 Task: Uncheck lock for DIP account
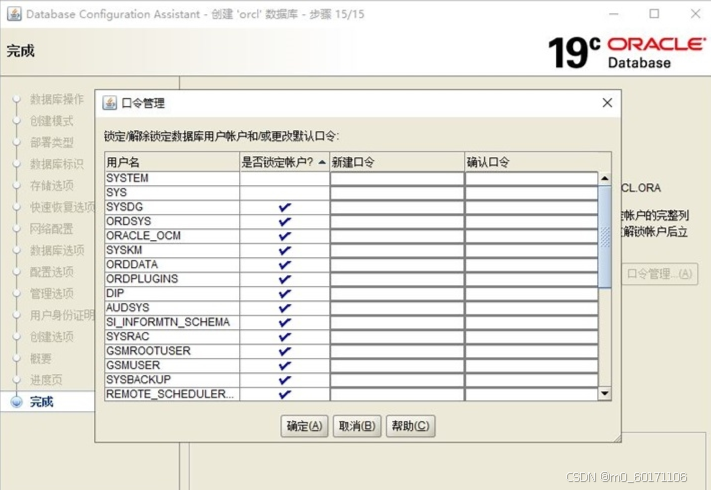click(284, 294)
